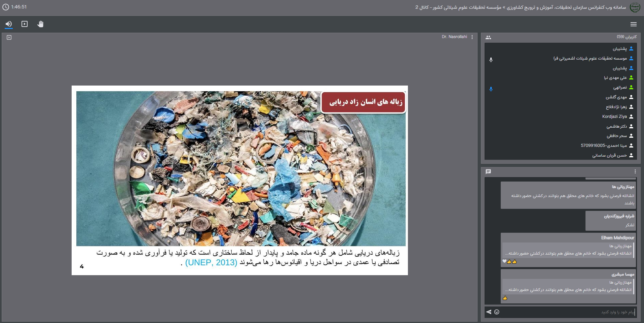
Task: Send the chat message with arrow icon
Action: point(489,312)
